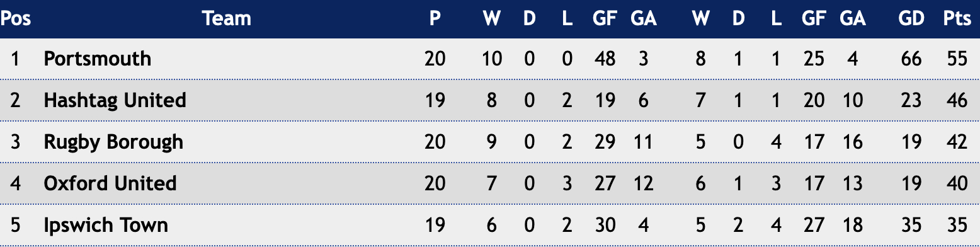Image resolution: width=980 pixels, height=247 pixels.
Task: Click the second GA away header
Action: point(852,19)
